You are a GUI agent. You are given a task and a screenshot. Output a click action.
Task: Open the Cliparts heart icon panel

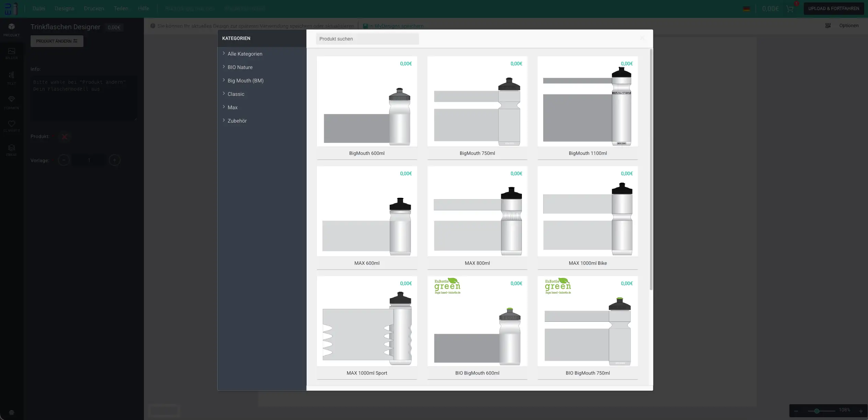point(11,126)
